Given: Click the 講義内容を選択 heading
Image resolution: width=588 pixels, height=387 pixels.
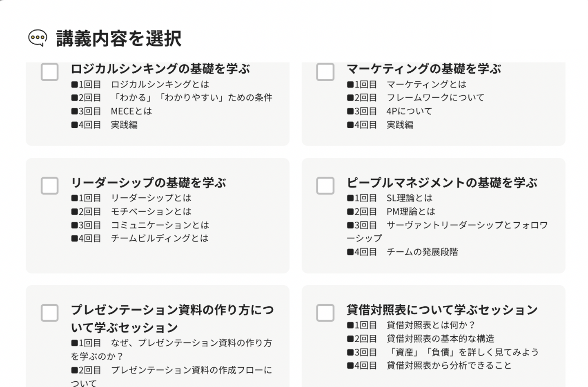Looking at the screenshot, I should 119,39.
